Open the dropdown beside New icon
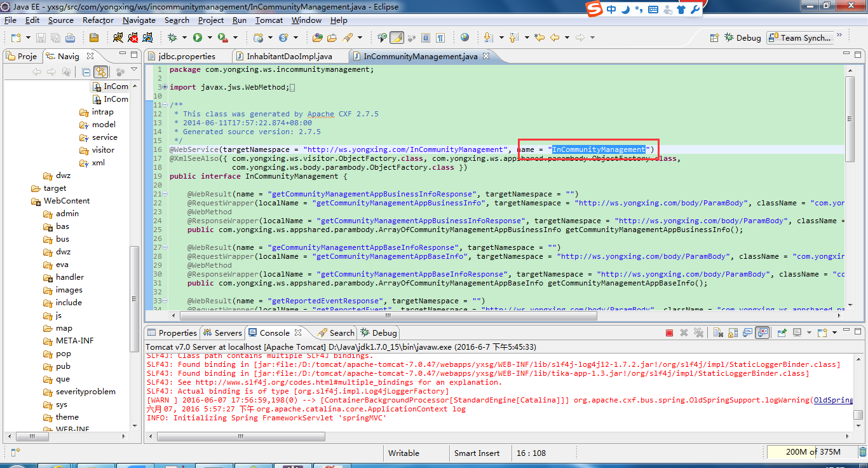The image size is (868, 468). [28, 38]
